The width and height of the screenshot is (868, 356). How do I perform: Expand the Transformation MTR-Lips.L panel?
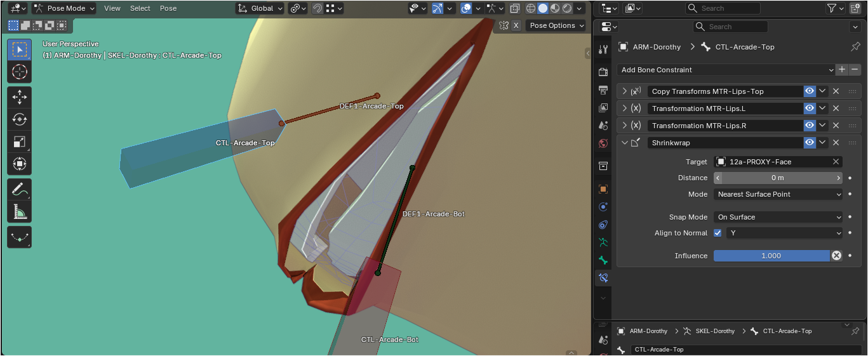624,109
